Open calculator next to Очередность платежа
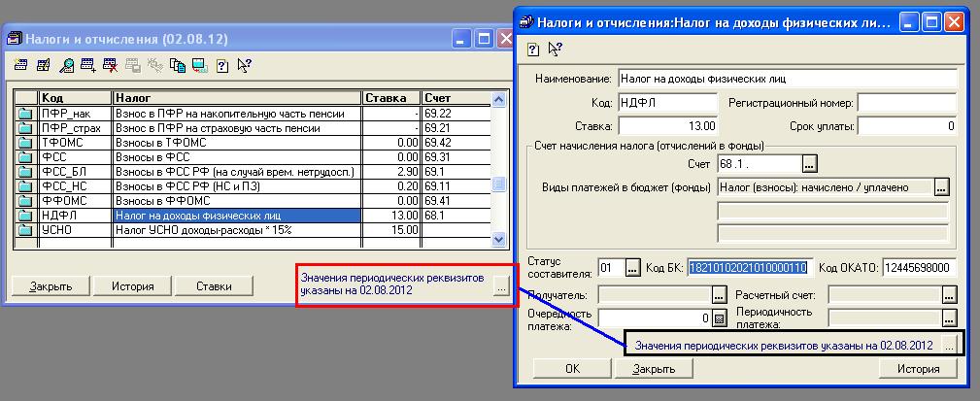The image size is (980, 401). coord(720,317)
